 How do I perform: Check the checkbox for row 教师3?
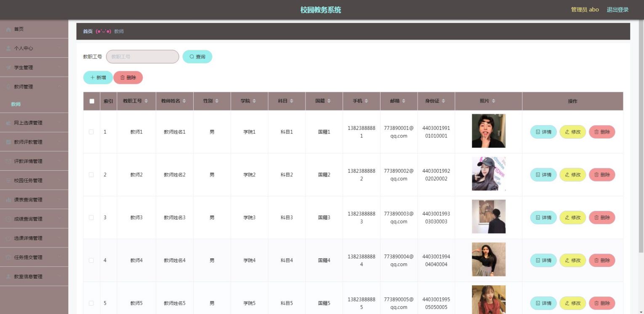pos(91,217)
